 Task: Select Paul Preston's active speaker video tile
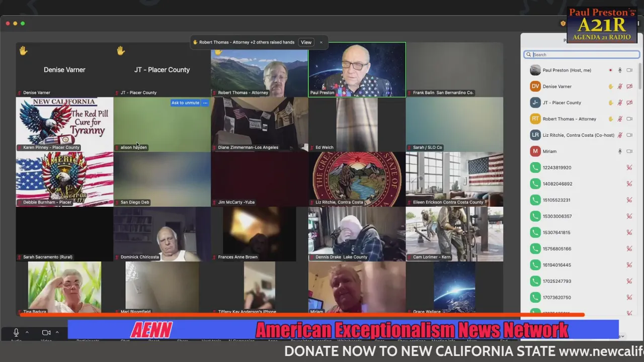pos(357,69)
